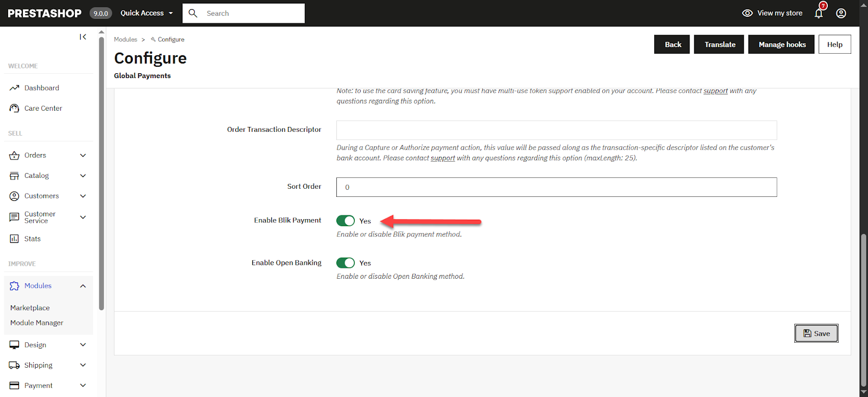Expand the Customers menu chevron
This screenshot has height=397, width=868.
tap(83, 196)
